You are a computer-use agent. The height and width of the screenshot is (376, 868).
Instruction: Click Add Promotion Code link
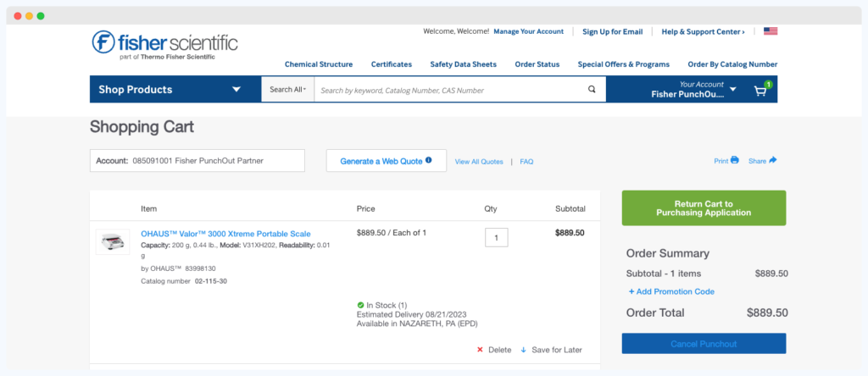[x=671, y=291]
